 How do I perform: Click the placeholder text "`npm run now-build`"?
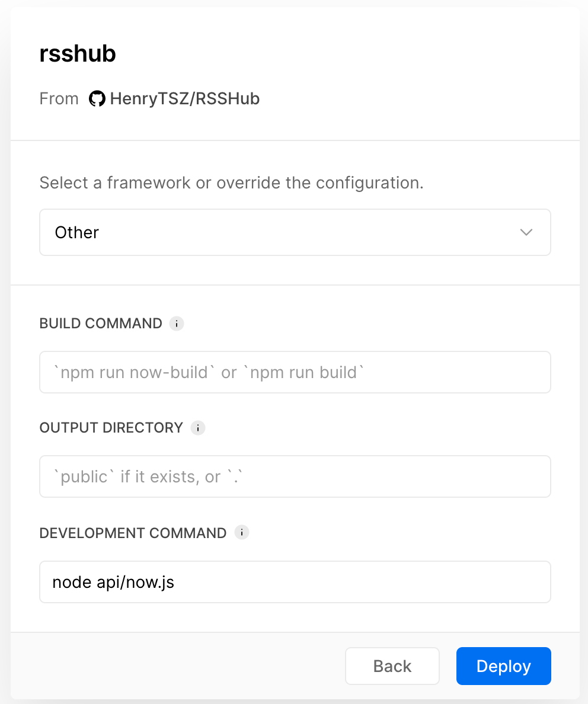tap(136, 372)
